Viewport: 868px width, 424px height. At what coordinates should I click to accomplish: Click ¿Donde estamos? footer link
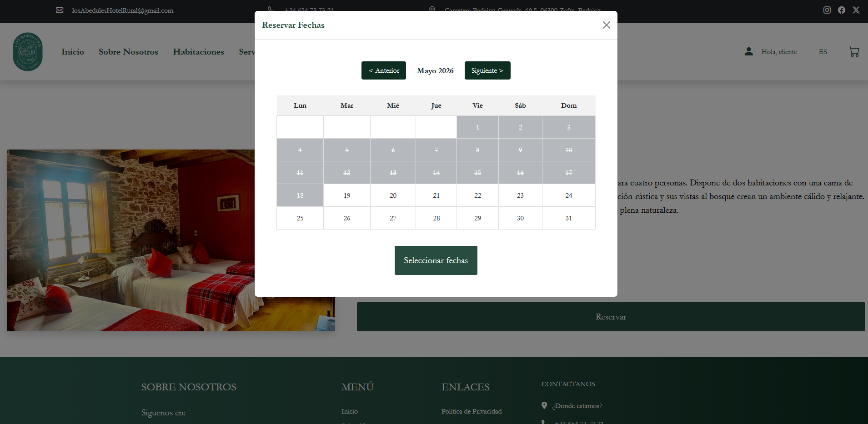tap(577, 406)
